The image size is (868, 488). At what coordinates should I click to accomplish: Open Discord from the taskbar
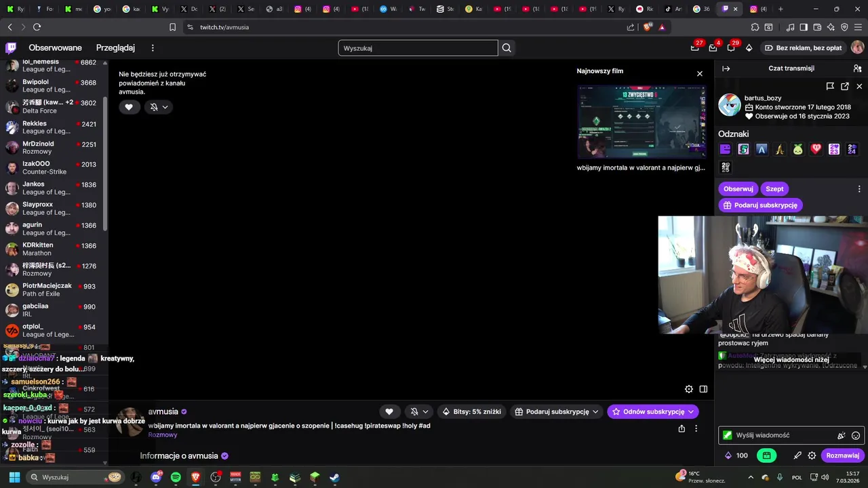click(156, 477)
